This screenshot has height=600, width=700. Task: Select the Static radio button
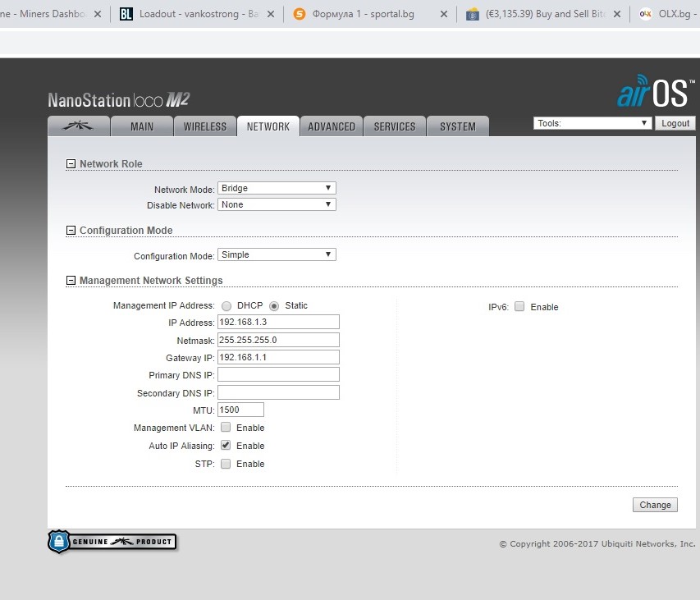[x=274, y=306]
